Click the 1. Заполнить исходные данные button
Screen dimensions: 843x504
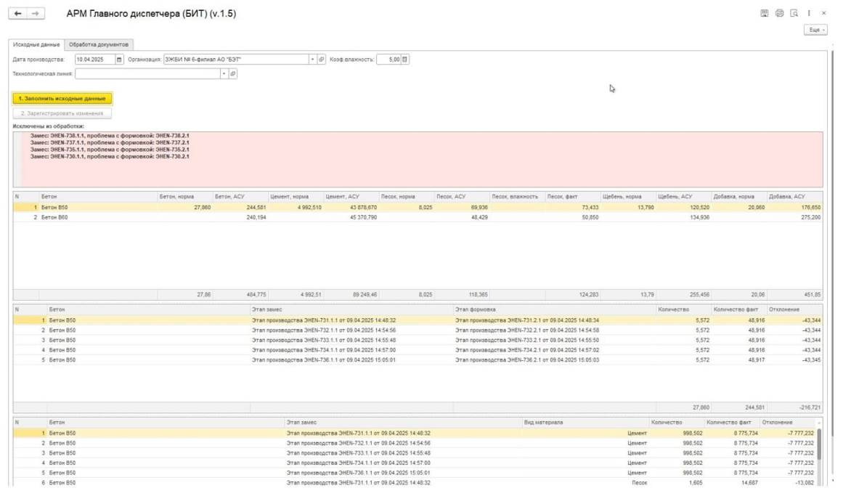(62, 99)
